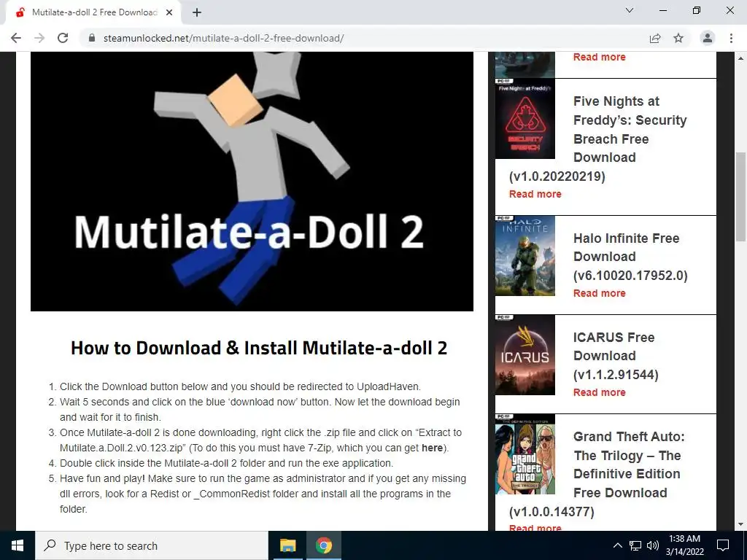Image resolution: width=747 pixels, height=560 pixels.
Task: Click the page scrollbar down arrow
Action: point(740,524)
